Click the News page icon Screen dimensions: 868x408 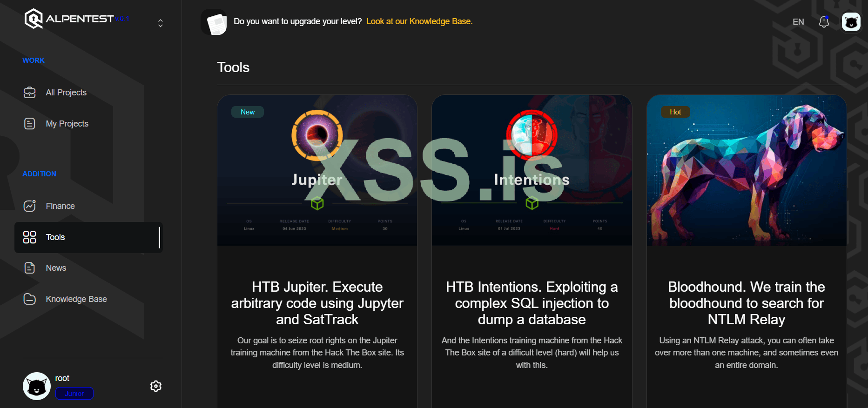pyautogui.click(x=29, y=268)
